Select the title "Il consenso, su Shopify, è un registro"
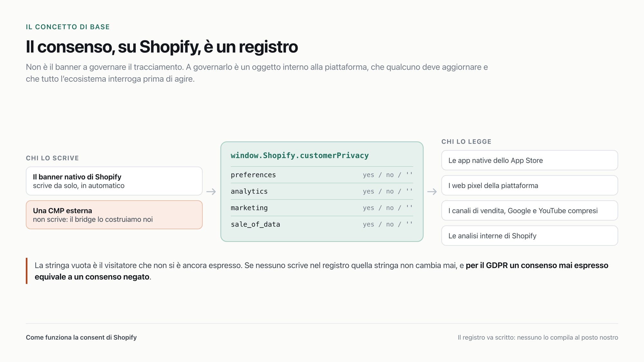 162,47
